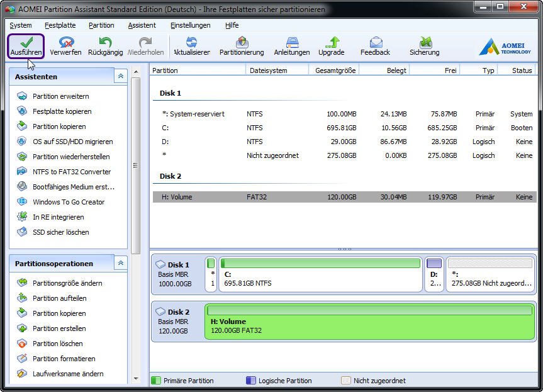Click Partition kopieren under Partitionsoperationen
The width and height of the screenshot is (543, 392).
(59, 313)
